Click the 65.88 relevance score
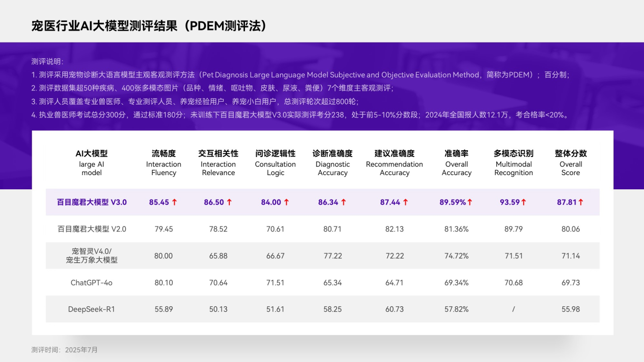The height and width of the screenshot is (362, 644). [x=218, y=256]
